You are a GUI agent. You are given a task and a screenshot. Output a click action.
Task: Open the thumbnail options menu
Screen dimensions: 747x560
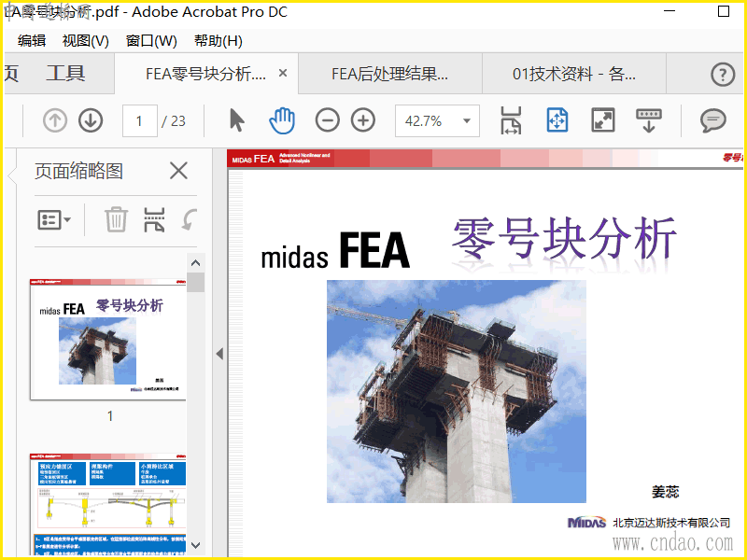click(x=54, y=220)
